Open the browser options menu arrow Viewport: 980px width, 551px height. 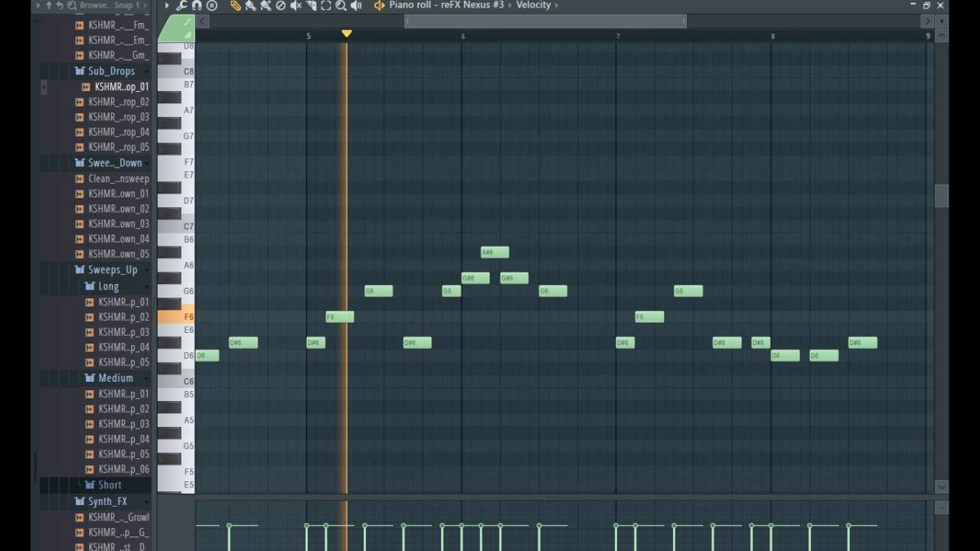tap(38, 5)
